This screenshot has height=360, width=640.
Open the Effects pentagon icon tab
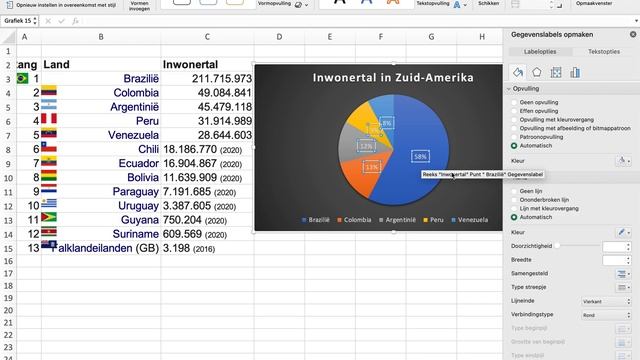(537, 73)
